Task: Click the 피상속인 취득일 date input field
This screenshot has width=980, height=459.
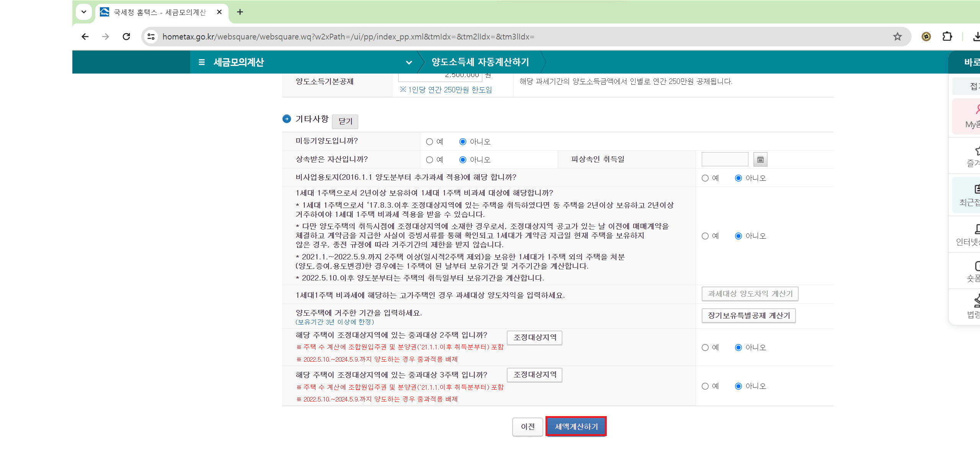Action: coord(724,159)
